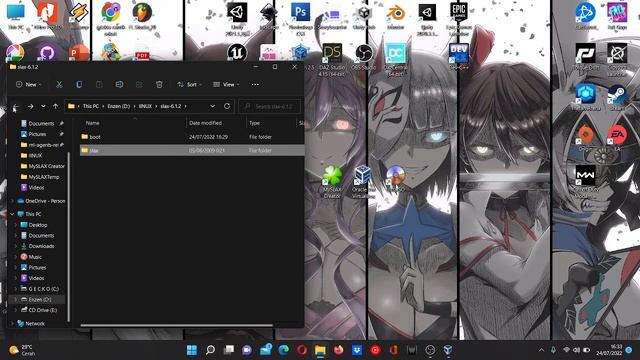This screenshot has width=640, height=360.
Task: Open DAZ Studio desktop shortcut
Action: click(x=332, y=59)
